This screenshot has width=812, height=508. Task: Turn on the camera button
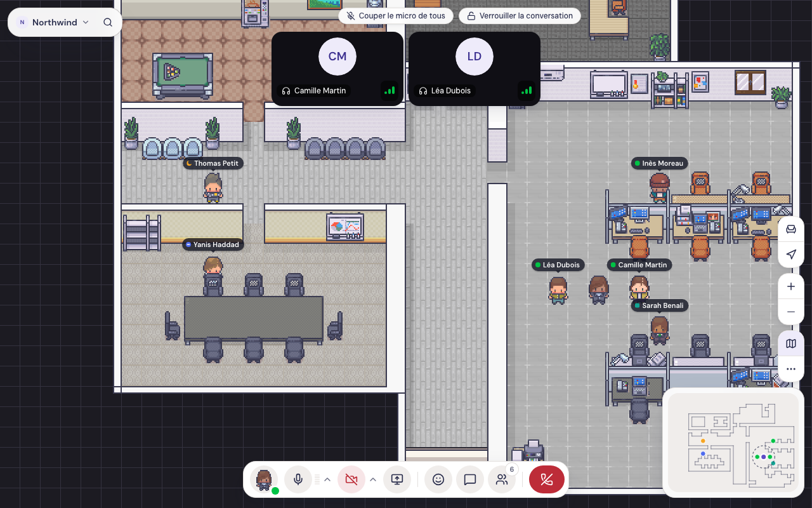[x=351, y=479]
